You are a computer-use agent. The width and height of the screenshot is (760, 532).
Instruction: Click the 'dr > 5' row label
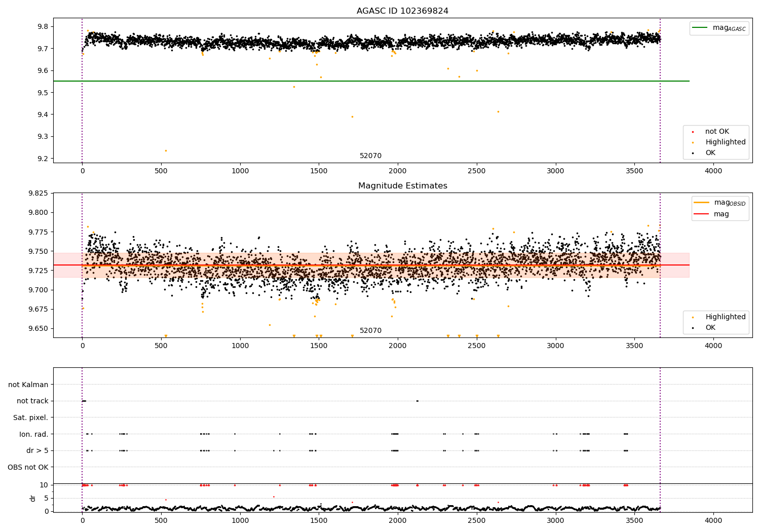tap(37, 450)
